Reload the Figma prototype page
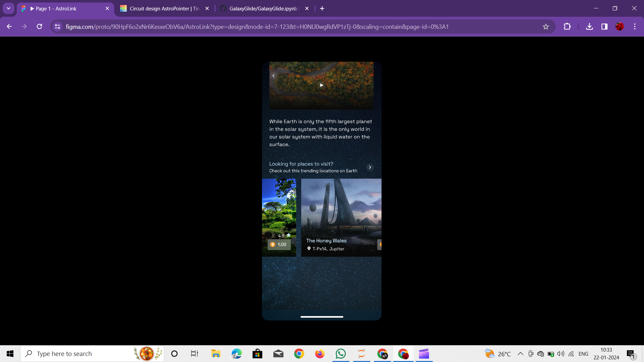Viewport: 644px width, 362px height. (x=40, y=27)
